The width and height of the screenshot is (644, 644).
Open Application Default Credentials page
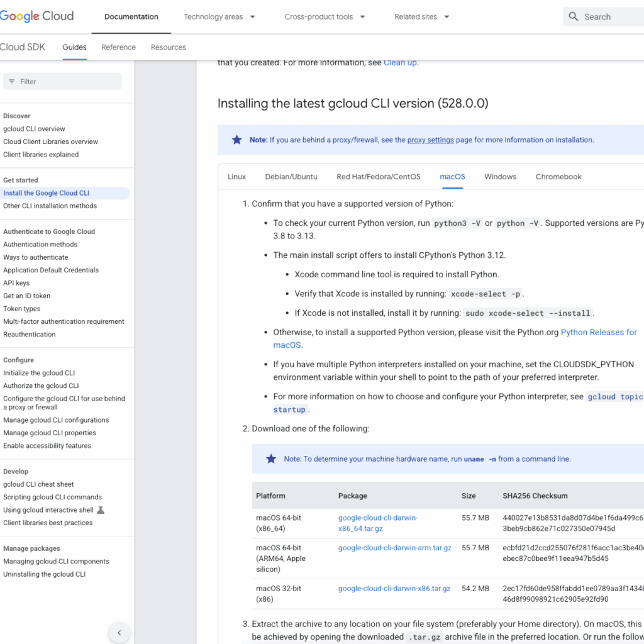[51, 270]
